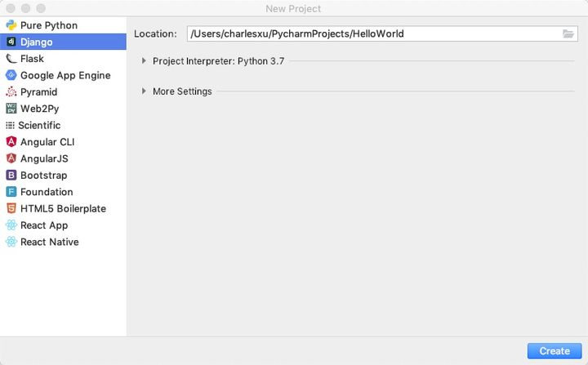The height and width of the screenshot is (365, 588).
Task: Click the Pyramid red dotted icon
Action: (11, 92)
